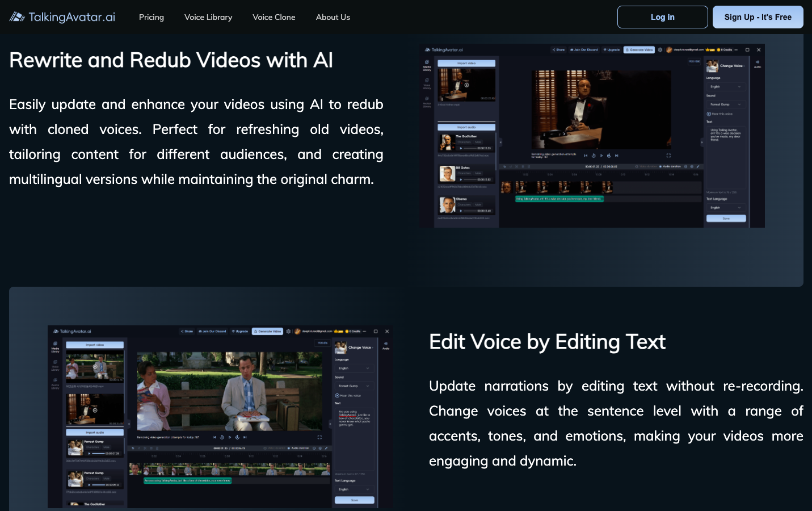812x511 pixels.
Task: Toggle fullscreen preview in Forrest Gump editor screenshot
Action: pyautogui.click(x=319, y=437)
